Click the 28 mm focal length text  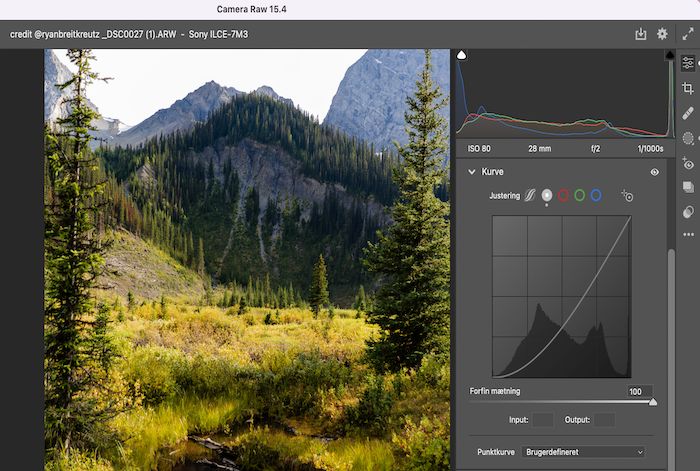pos(539,149)
